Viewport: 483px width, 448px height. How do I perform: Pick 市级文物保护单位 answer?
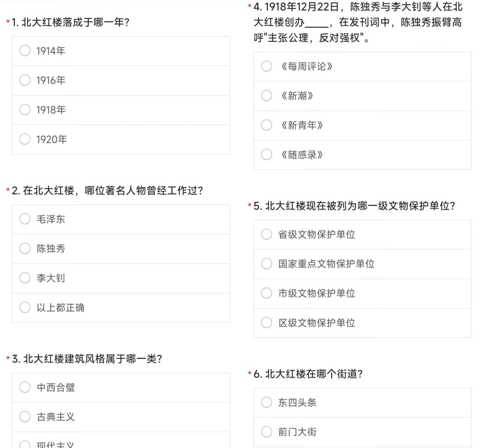(266, 293)
